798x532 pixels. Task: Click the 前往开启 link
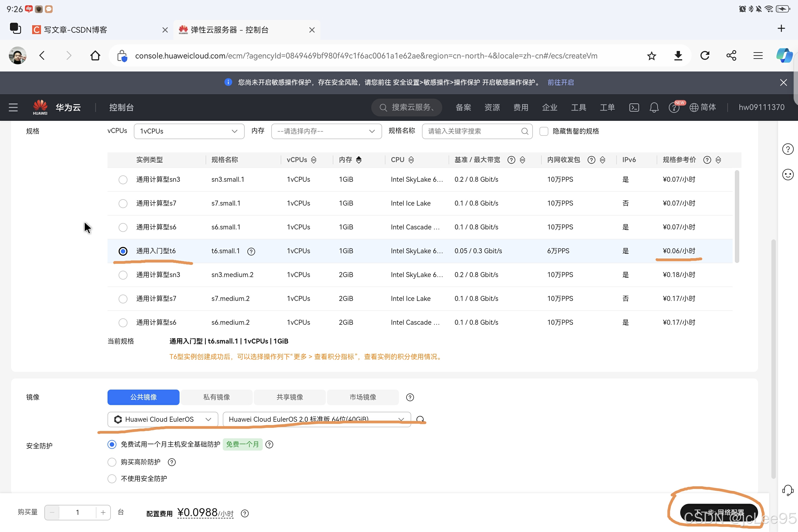click(x=561, y=83)
